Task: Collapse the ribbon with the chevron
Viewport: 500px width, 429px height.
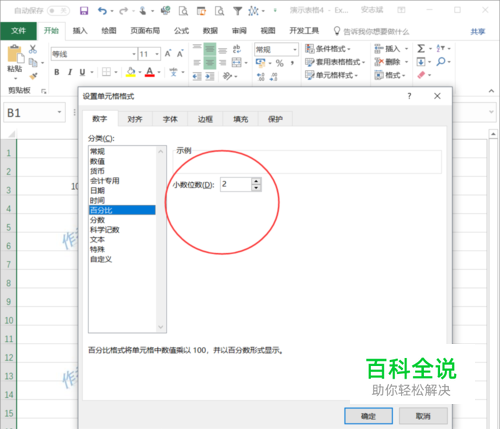Action: point(491,91)
